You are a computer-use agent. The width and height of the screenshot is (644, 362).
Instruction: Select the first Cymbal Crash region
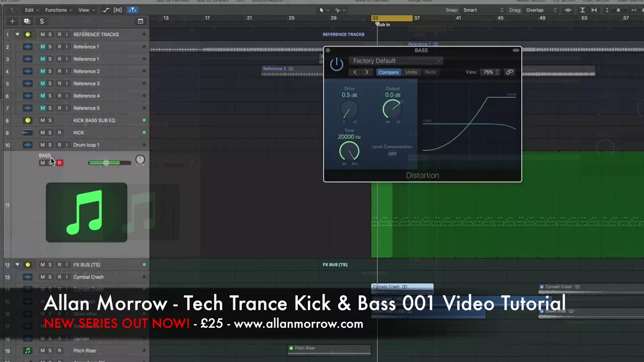(402, 289)
